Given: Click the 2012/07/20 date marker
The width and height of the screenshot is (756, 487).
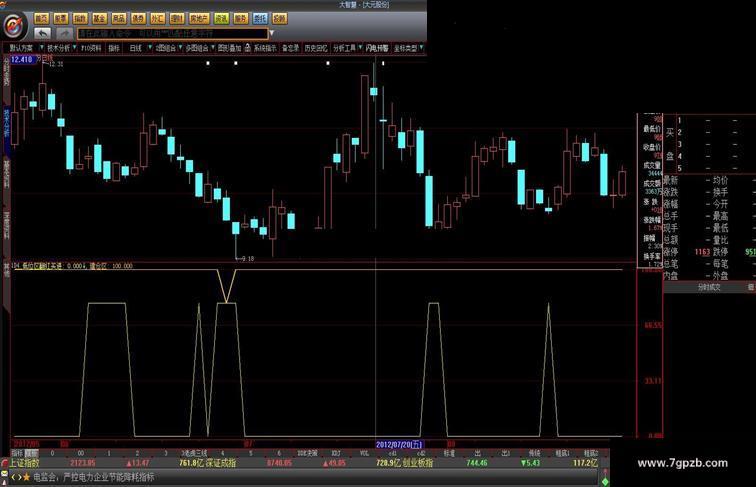Looking at the screenshot, I should click(x=399, y=444).
